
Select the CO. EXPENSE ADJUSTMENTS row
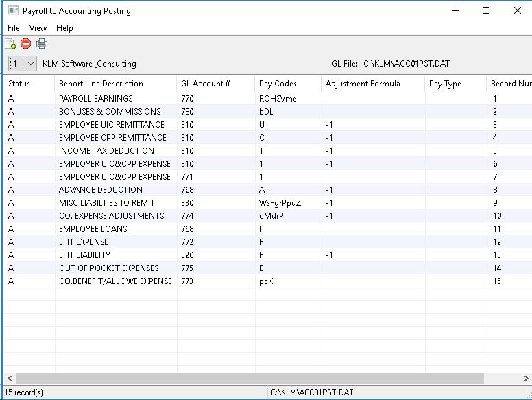pos(267,215)
